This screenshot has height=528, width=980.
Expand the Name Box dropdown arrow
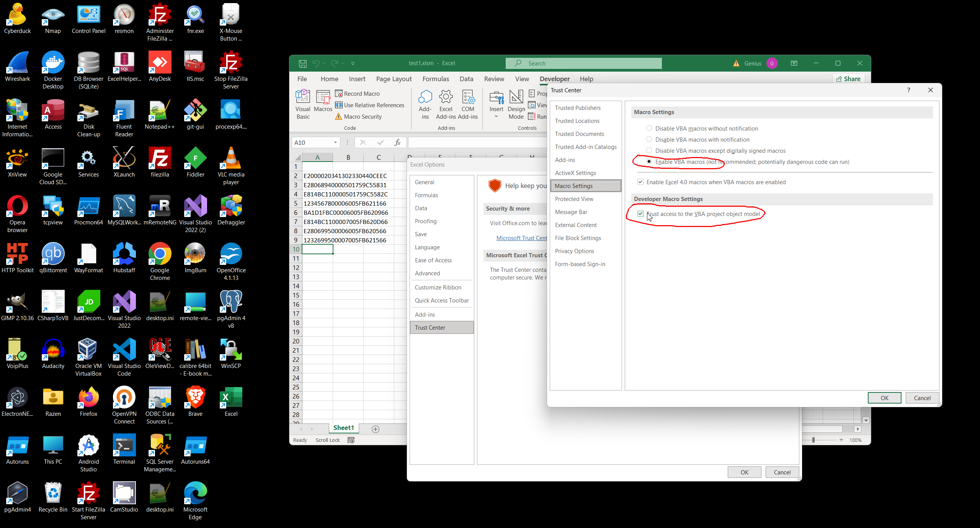pyautogui.click(x=335, y=143)
